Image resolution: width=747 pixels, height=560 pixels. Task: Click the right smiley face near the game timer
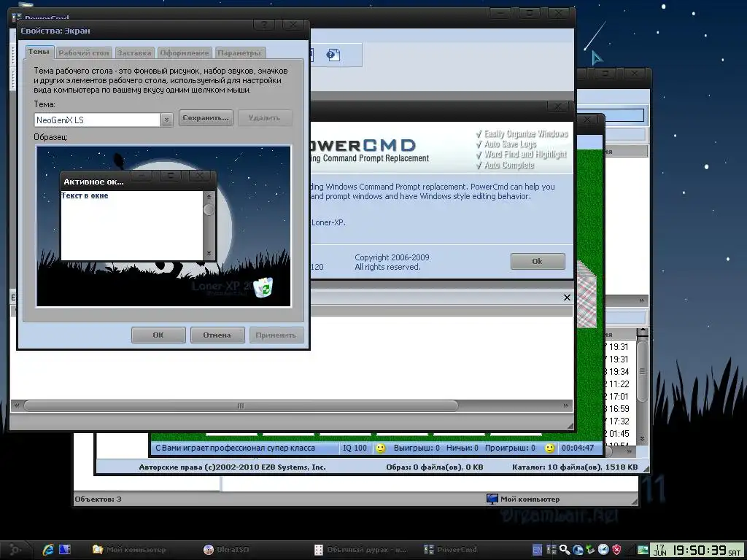pyautogui.click(x=550, y=448)
